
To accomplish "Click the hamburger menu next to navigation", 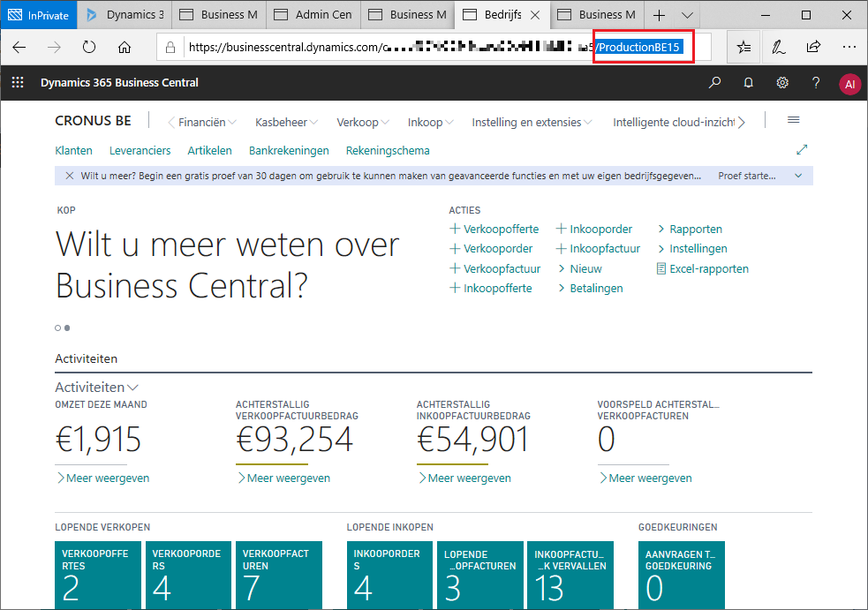I will coord(793,120).
